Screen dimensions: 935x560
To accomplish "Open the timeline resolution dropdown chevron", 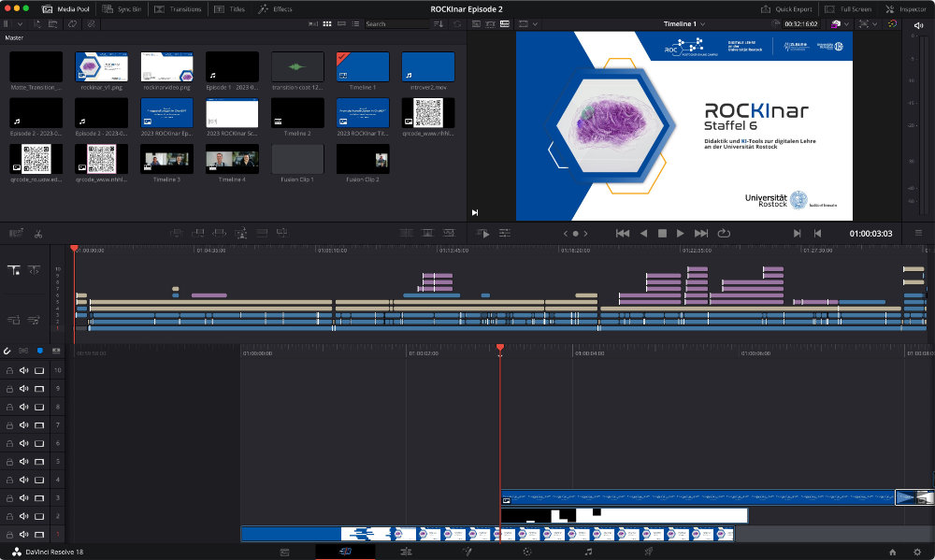I will click(535, 24).
